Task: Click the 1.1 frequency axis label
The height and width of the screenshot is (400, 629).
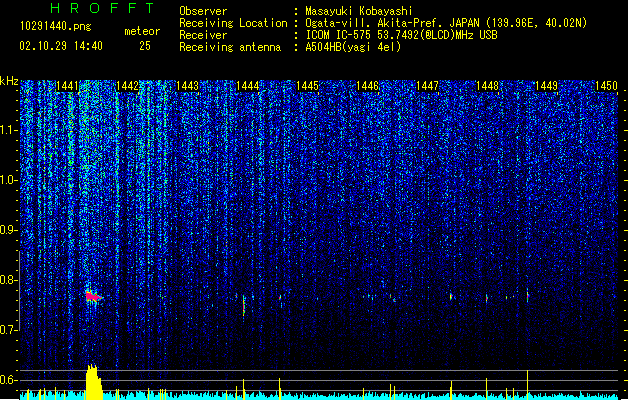Action: click(8, 130)
